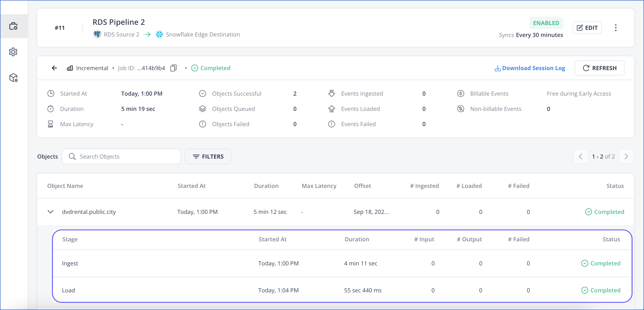Click the search magnifier in Search Objects

point(72,156)
